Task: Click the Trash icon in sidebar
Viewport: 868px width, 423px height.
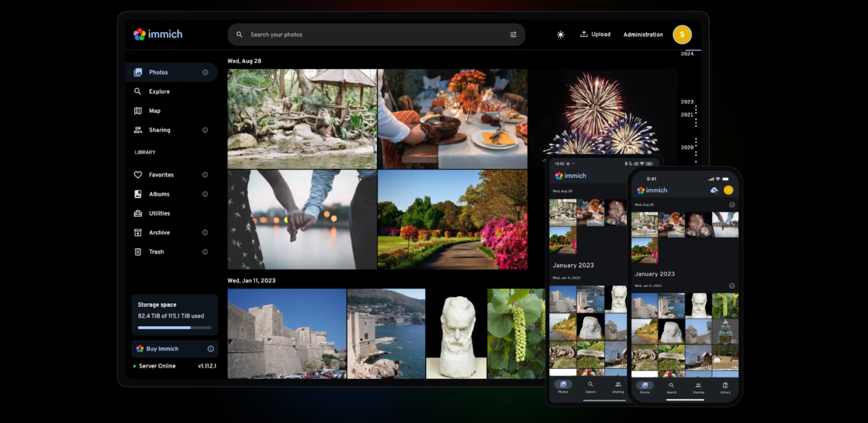Action: point(138,252)
